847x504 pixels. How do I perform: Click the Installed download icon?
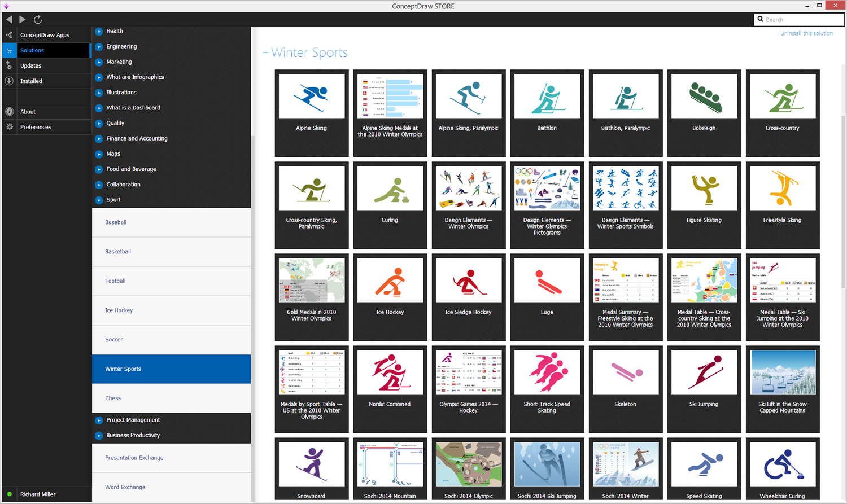(9, 81)
